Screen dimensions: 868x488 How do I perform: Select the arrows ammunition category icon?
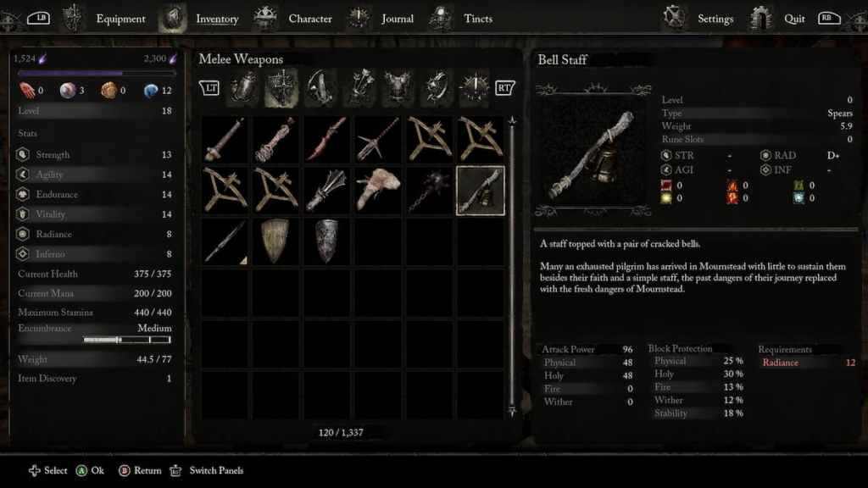pyautogui.click(x=359, y=87)
